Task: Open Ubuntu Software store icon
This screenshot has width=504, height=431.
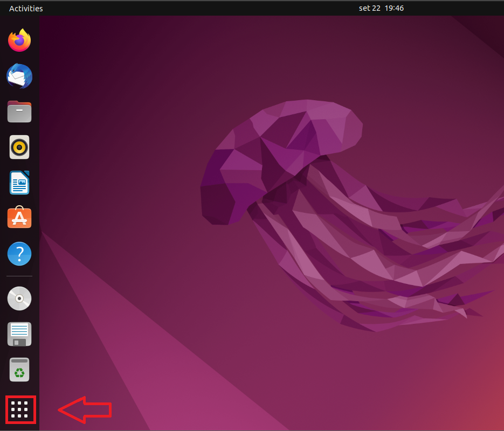Action: pos(19,218)
